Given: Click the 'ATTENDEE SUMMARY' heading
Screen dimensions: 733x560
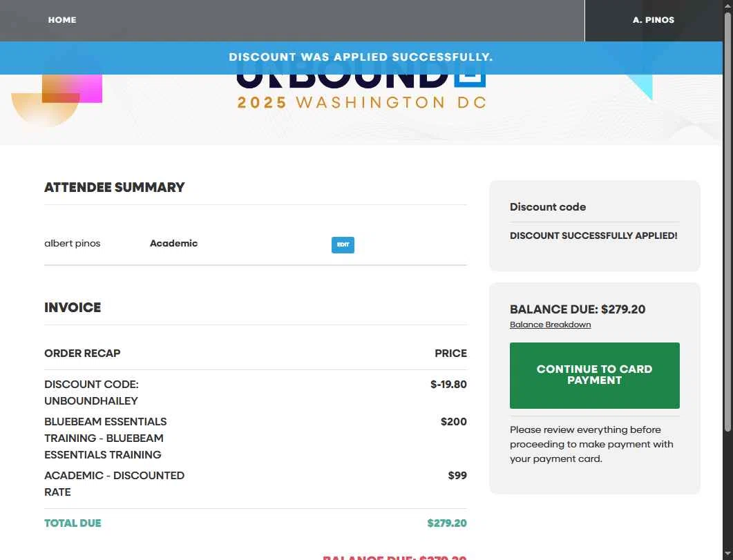Looking at the screenshot, I should pyautogui.click(x=115, y=187).
